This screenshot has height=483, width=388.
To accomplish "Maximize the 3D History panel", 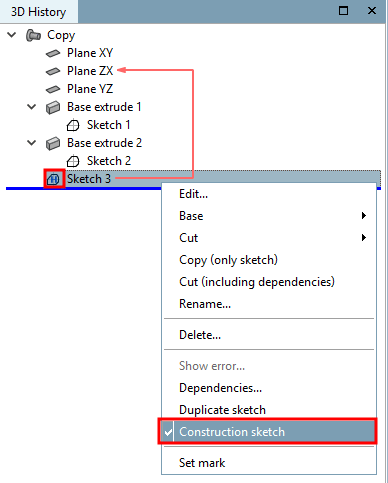I will click(343, 11).
